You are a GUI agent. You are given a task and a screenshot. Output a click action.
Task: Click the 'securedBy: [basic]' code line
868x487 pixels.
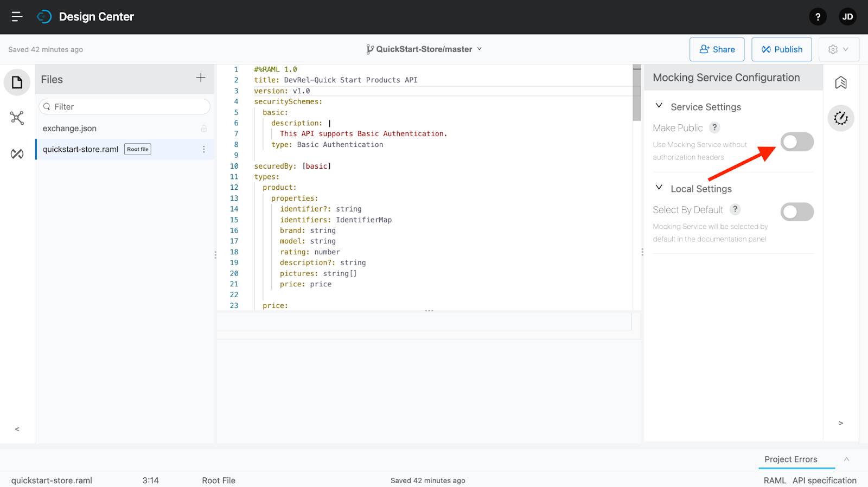292,166
